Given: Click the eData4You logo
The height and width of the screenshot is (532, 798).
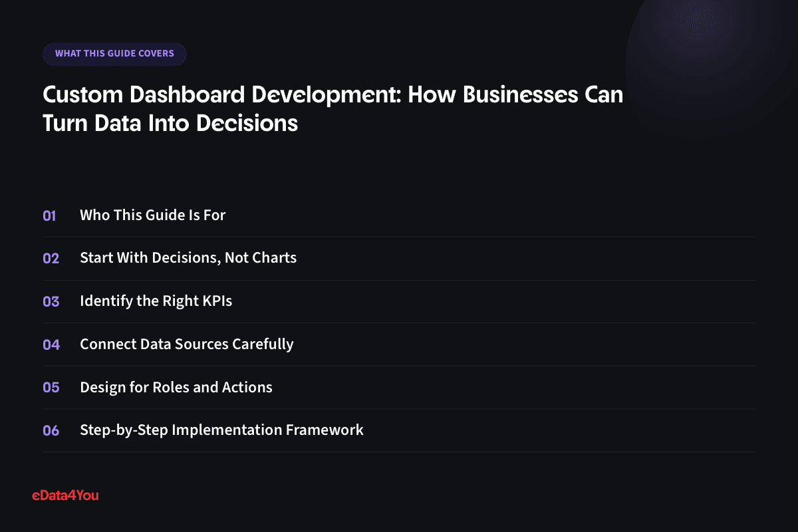Looking at the screenshot, I should pos(65,495).
